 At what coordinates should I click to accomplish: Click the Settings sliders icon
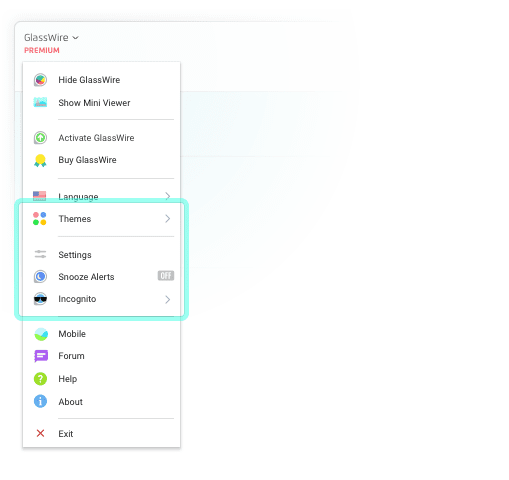[x=40, y=254]
